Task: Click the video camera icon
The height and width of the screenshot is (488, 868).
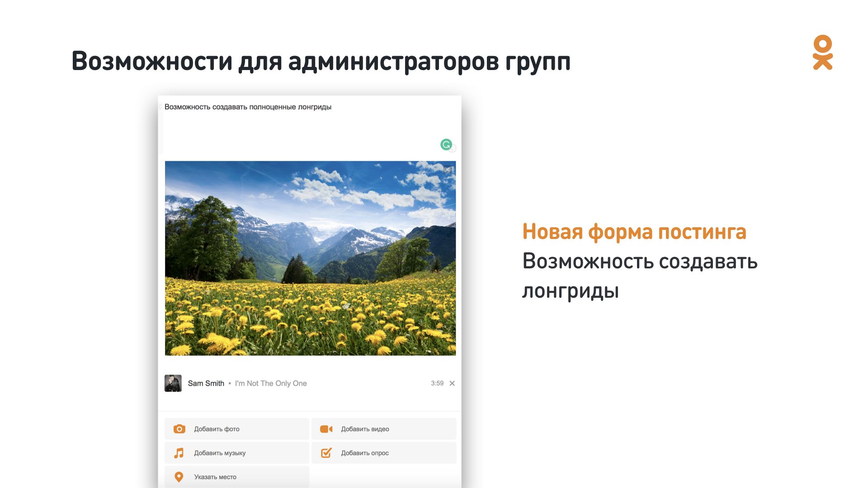Action: click(x=326, y=429)
